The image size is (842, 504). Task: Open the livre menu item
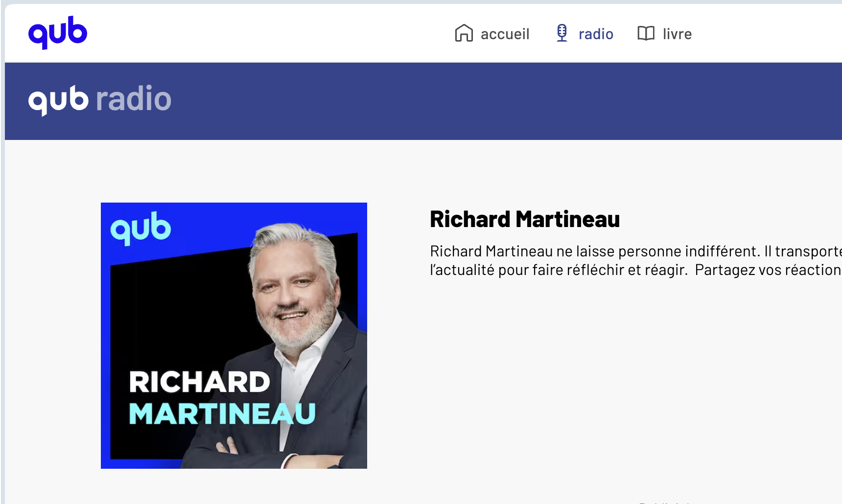coord(664,33)
